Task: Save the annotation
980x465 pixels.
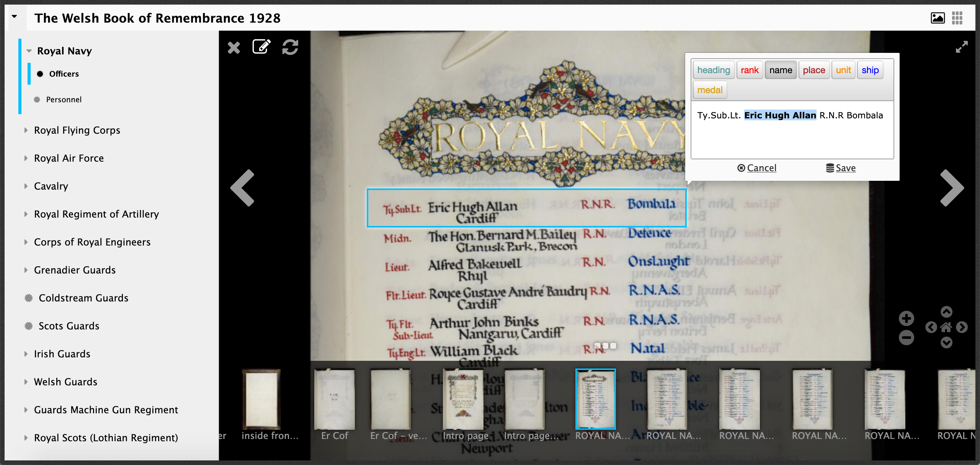Action: tap(841, 168)
